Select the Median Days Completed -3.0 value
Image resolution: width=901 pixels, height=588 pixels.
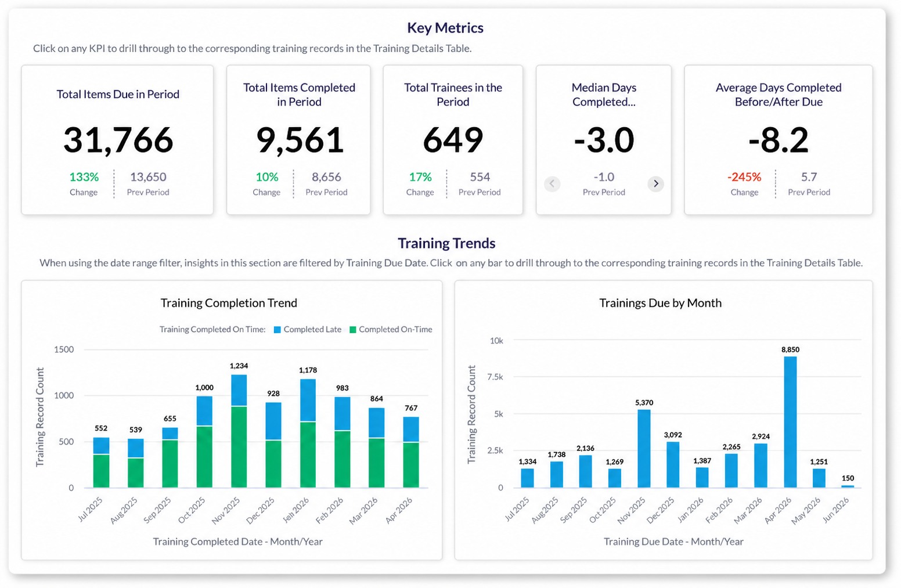pyautogui.click(x=604, y=140)
